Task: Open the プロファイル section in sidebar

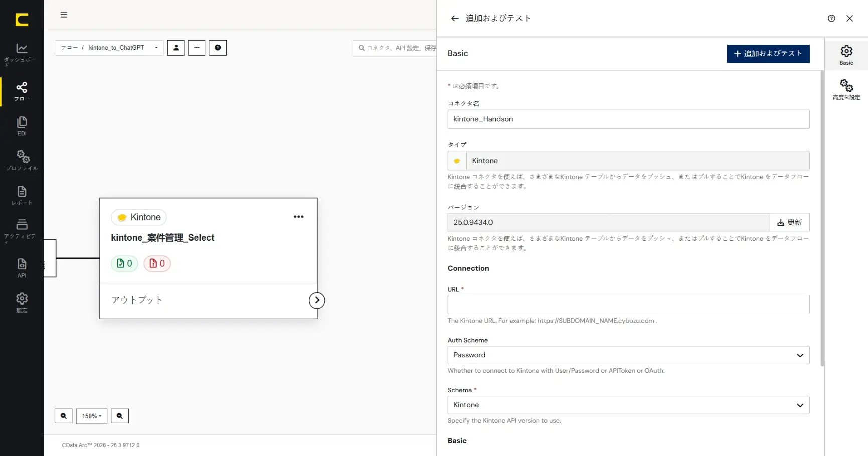Action: point(22,161)
